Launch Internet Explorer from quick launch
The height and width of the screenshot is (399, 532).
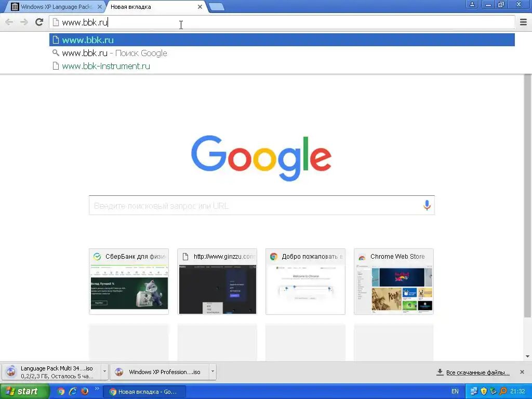(73, 392)
